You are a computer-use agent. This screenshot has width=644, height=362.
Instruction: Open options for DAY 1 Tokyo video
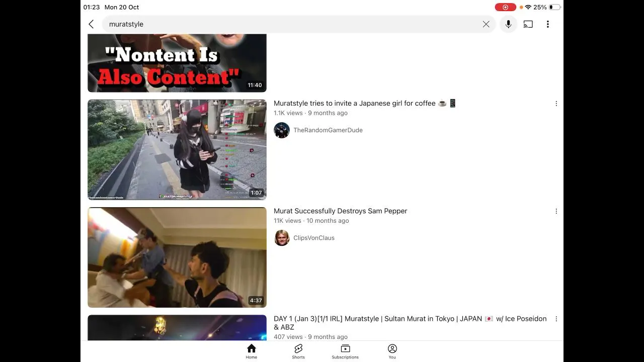[x=556, y=319]
